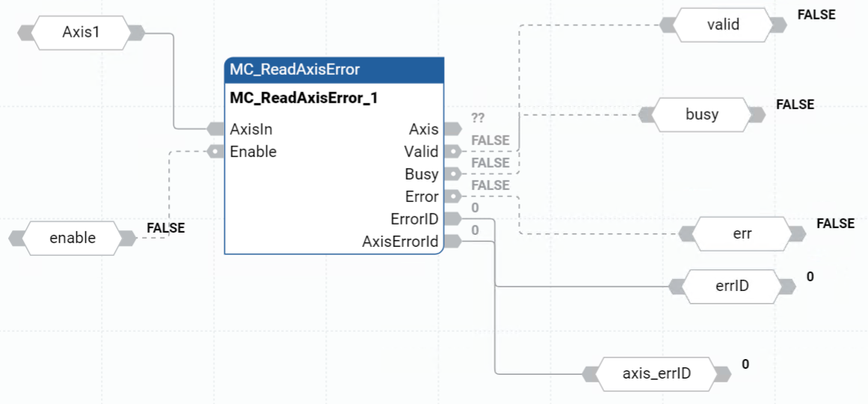Screen dimensions: 868x404
Task: Click the Axis1 variable tag
Action: (x=81, y=33)
